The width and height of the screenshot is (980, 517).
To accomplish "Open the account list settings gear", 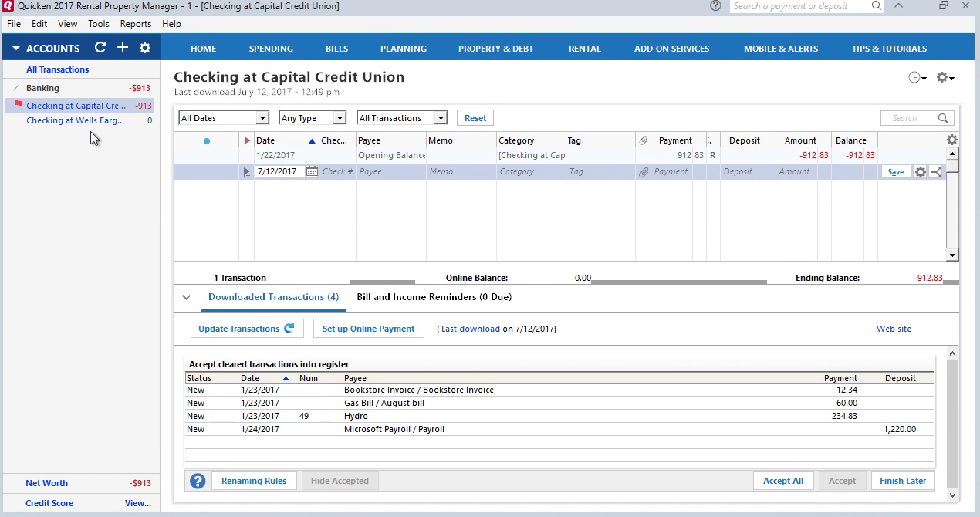I will point(144,48).
